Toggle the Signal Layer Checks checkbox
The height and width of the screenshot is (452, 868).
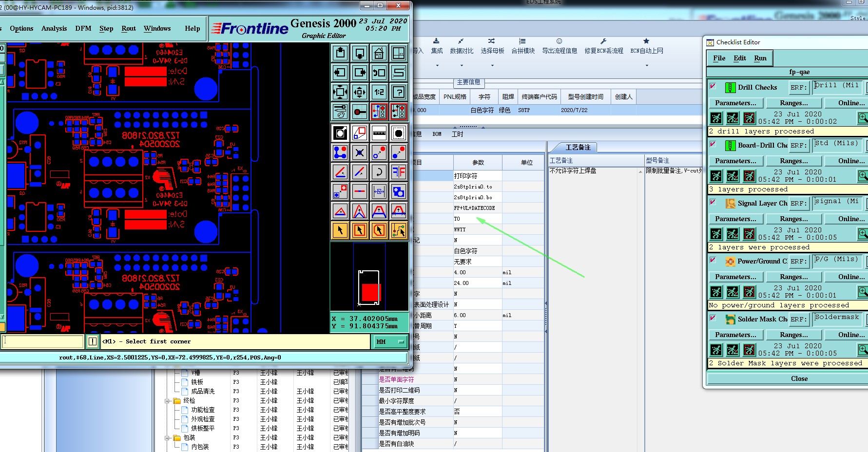click(713, 202)
